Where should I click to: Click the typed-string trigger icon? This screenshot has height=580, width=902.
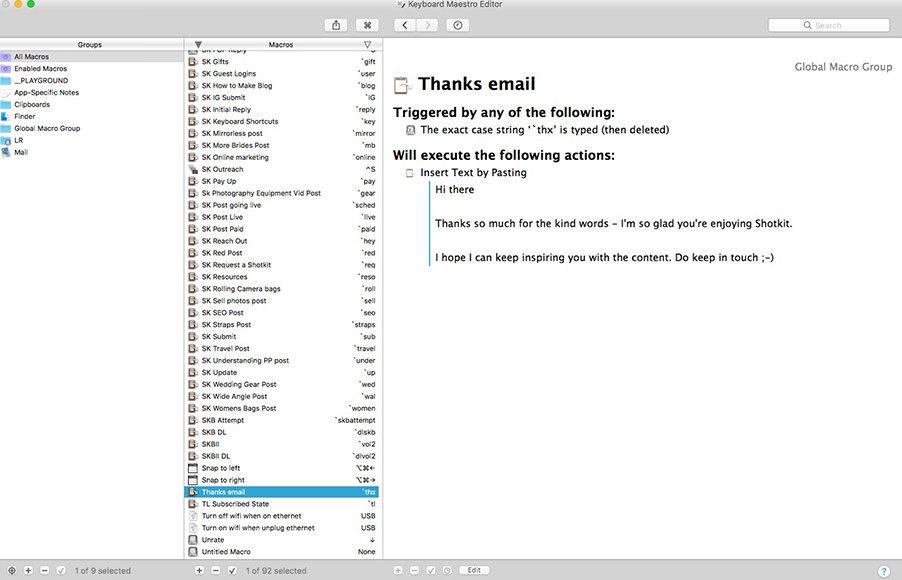(410, 130)
